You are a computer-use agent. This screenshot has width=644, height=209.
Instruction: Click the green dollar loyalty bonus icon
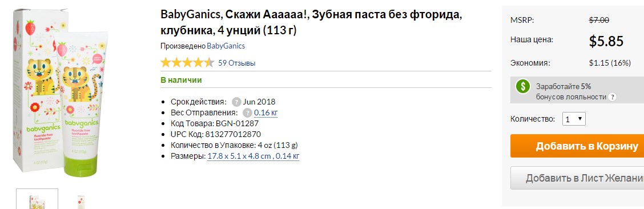click(x=523, y=86)
